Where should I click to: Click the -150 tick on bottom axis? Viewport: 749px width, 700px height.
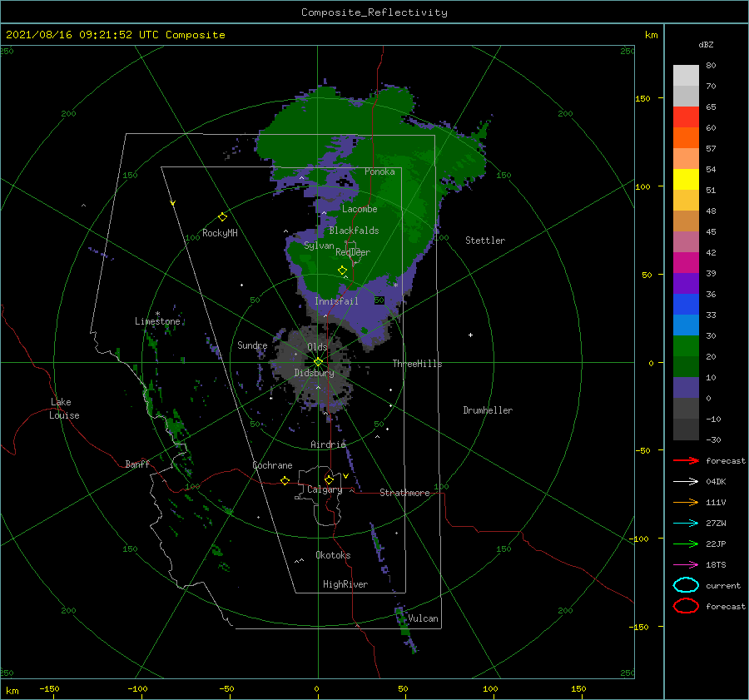(49, 688)
